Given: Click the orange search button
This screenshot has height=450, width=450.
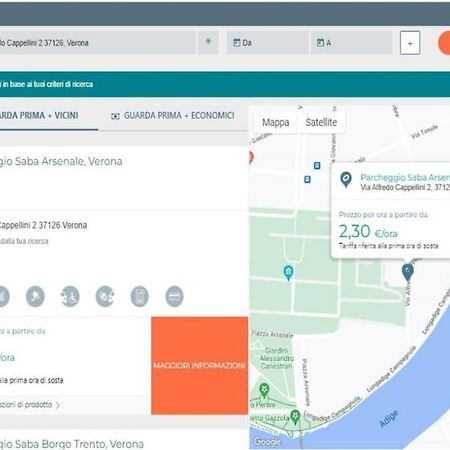Looking at the screenshot, I should pos(444,43).
